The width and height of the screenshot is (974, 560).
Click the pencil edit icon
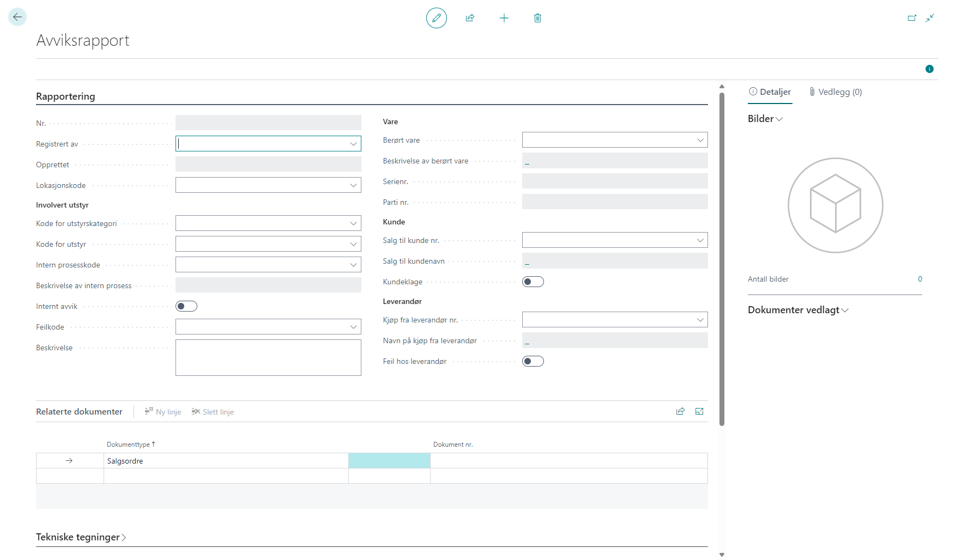(436, 18)
